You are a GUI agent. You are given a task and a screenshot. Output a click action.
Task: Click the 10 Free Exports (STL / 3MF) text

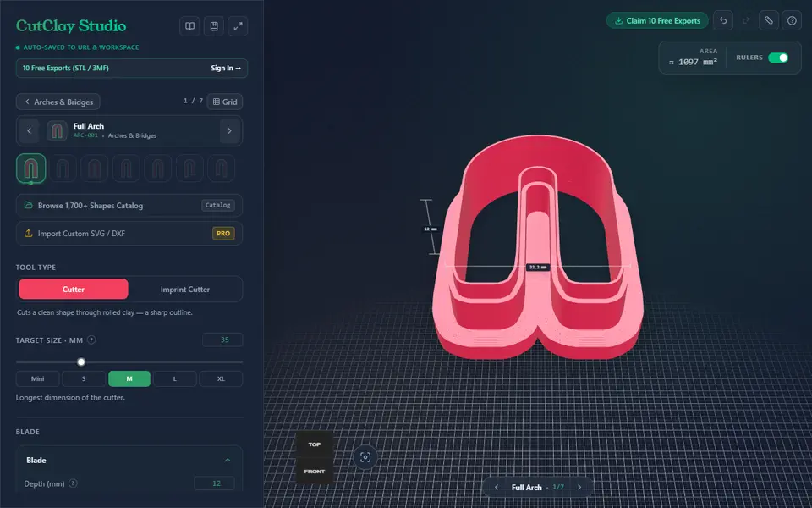click(x=65, y=68)
